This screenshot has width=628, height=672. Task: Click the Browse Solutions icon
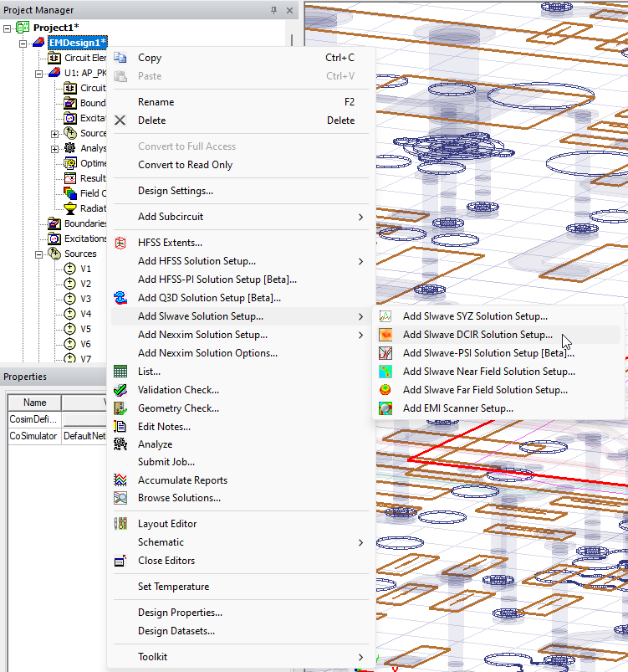pos(120,498)
